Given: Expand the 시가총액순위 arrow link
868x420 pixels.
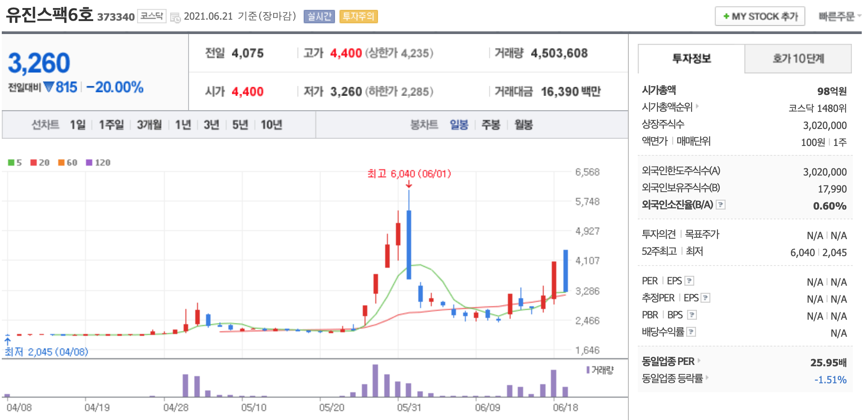Looking at the screenshot, I should 697,107.
